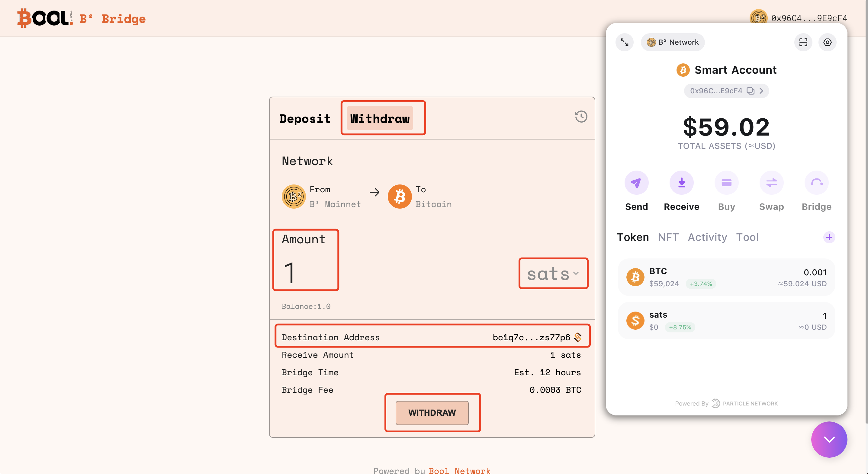Follow the Bool Network footer link

coord(459,470)
